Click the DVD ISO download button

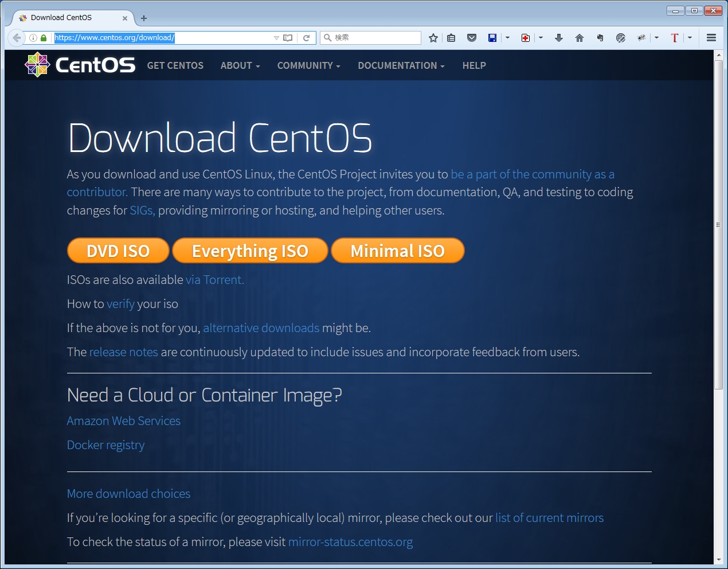coord(118,251)
